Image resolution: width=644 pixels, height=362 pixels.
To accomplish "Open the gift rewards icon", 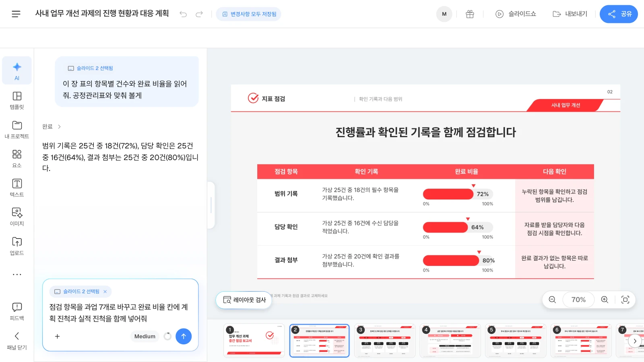I will [470, 14].
